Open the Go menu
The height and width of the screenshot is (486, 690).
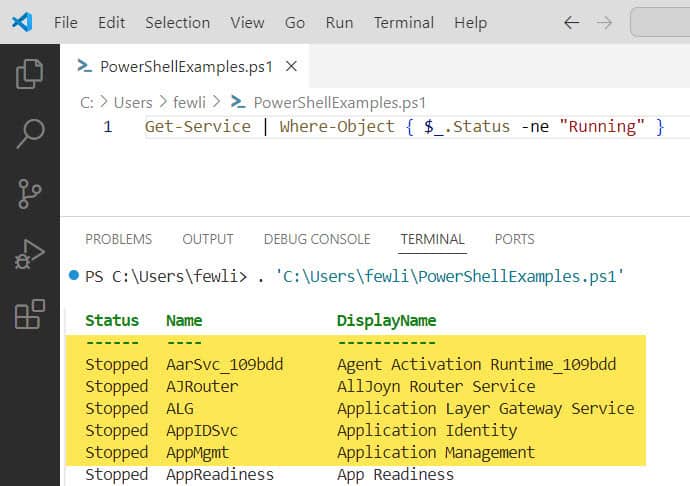click(x=294, y=22)
